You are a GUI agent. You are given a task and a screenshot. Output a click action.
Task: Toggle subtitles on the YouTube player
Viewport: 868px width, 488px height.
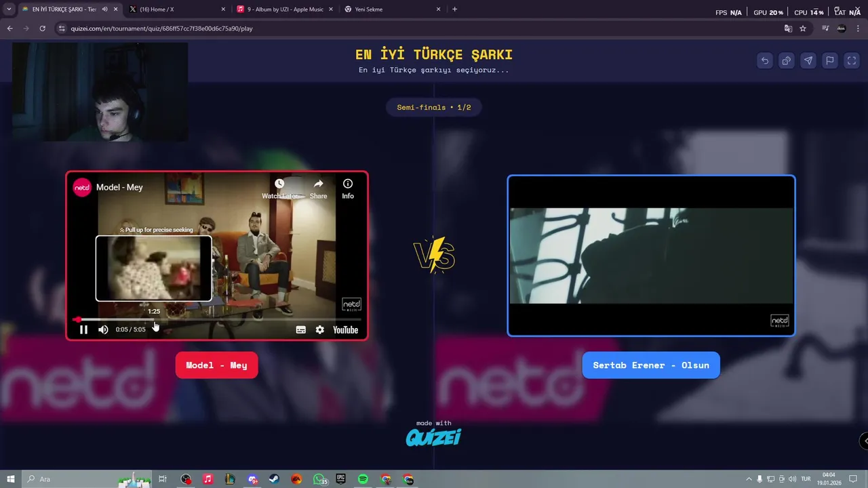click(x=301, y=329)
